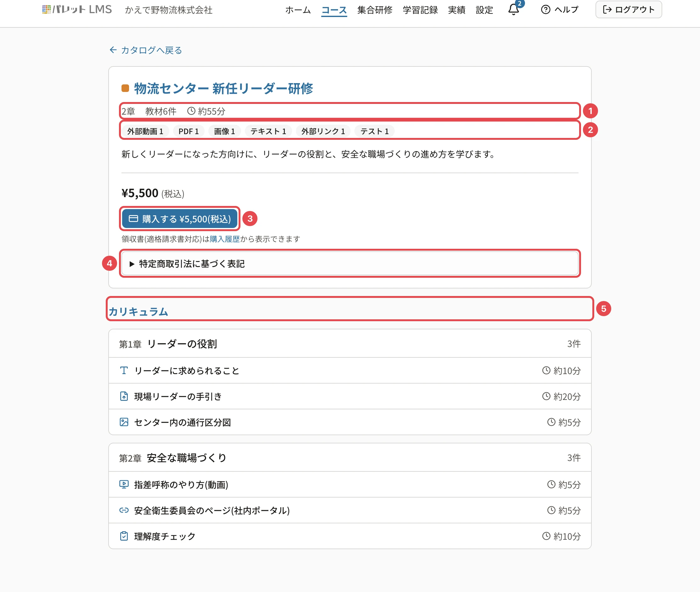Click the credit card icon on purchase button

click(133, 219)
